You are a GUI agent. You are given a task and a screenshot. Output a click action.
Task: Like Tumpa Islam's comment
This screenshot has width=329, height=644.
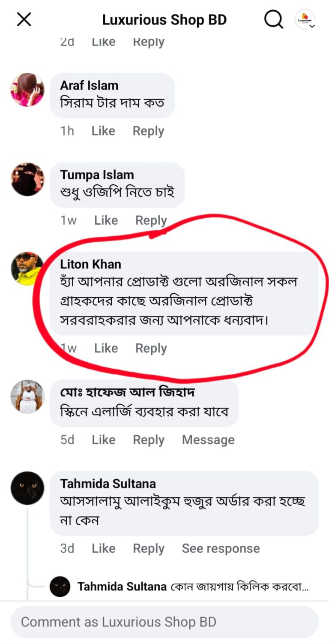(x=106, y=220)
